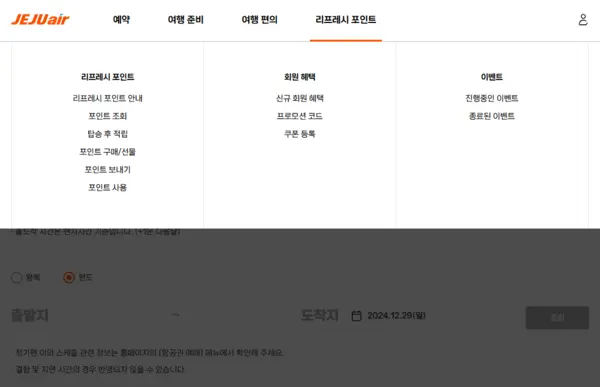
Task: Open 리프레시 포인트 안내
Action: tap(108, 98)
